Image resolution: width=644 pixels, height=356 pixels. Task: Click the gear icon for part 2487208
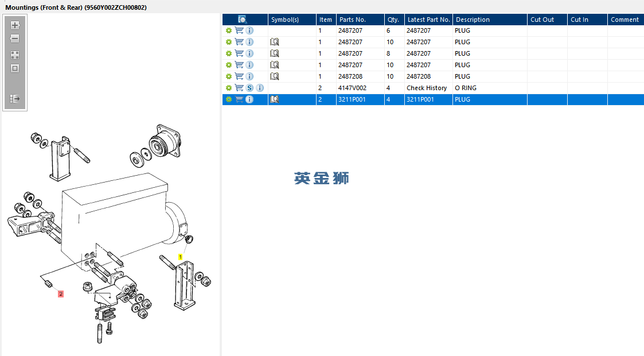tap(229, 76)
